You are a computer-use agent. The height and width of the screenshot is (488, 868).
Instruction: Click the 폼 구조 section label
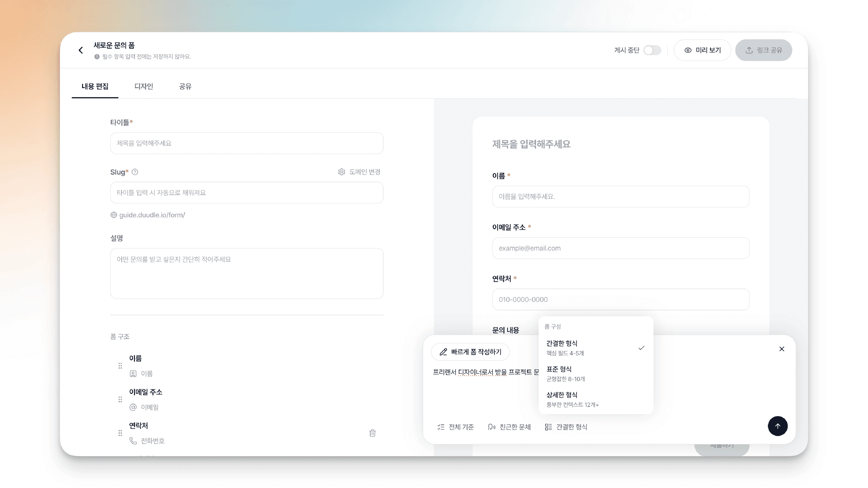(x=120, y=336)
